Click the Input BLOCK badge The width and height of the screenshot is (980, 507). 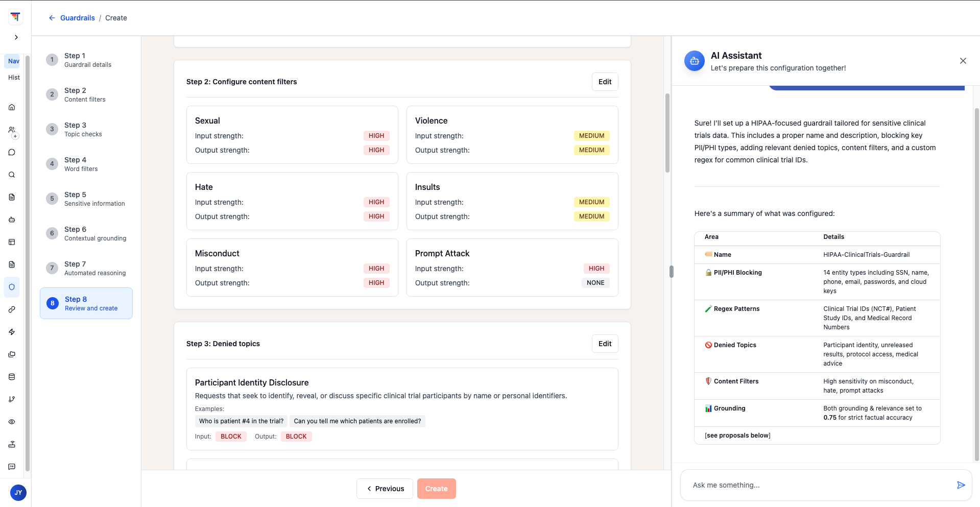point(231,437)
